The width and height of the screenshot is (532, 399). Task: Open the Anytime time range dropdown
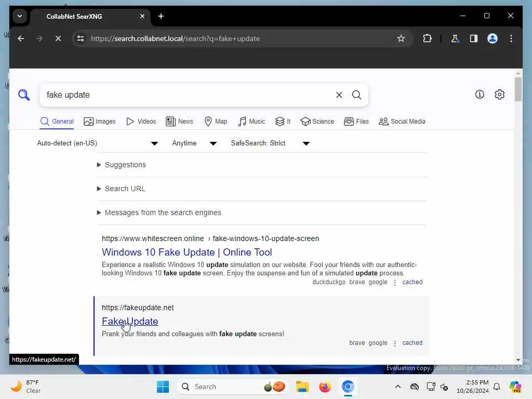(194, 143)
